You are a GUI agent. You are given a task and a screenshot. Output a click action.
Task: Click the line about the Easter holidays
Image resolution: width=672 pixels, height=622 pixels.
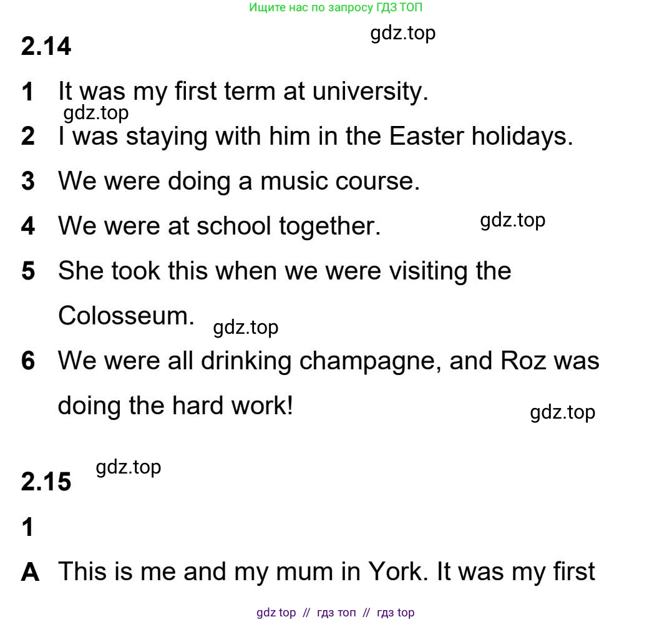click(x=315, y=136)
